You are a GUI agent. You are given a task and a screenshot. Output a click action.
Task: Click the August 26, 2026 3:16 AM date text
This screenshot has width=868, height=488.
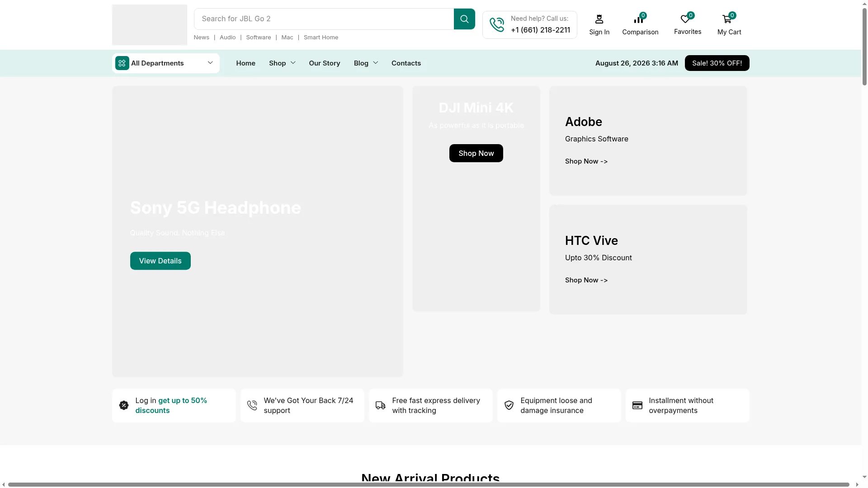click(x=637, y=63)
